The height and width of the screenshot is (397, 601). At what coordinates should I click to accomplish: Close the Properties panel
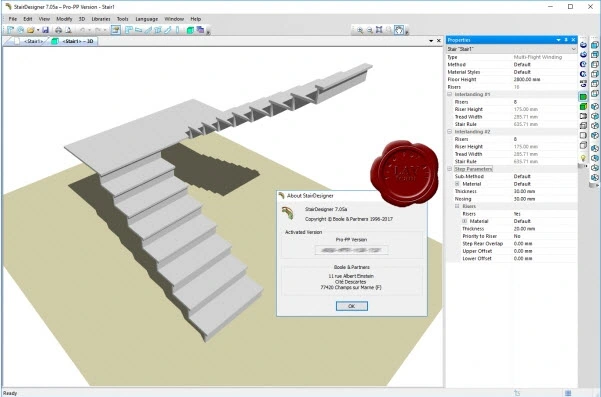point(573,40)
